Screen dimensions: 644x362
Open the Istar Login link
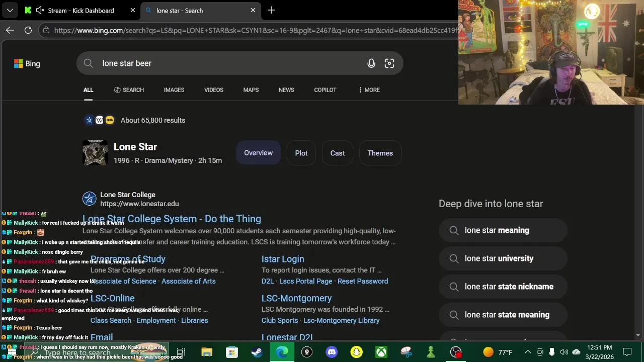[x=283, y=259]
